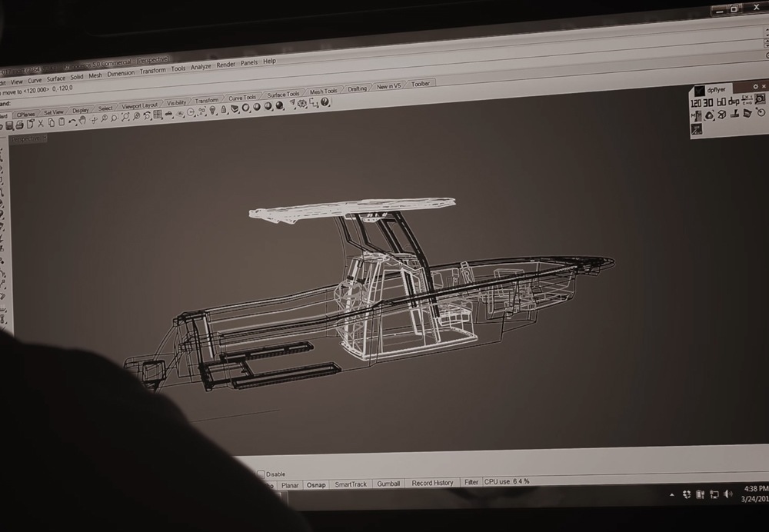Toggle the Disable osnap checkbox
The height and width of the screenshot is (532, 769).
click(x=261, y=474)
